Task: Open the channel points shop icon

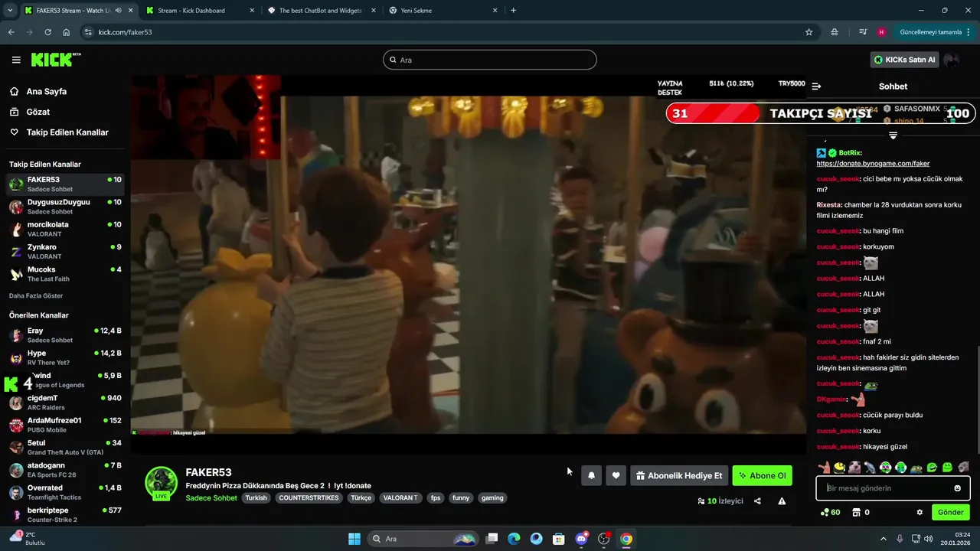Action: pos(857,512)
